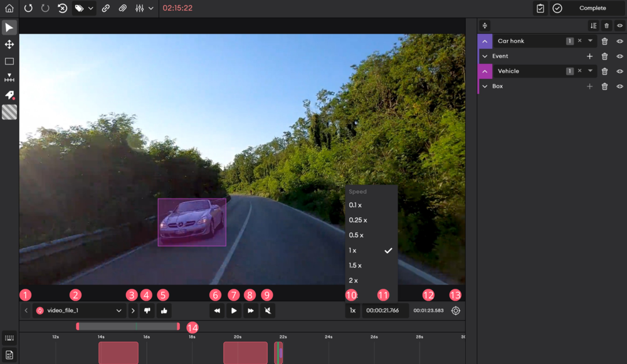Add a new Event item
The width and height of the screenshot is (627, 364).
589,56
